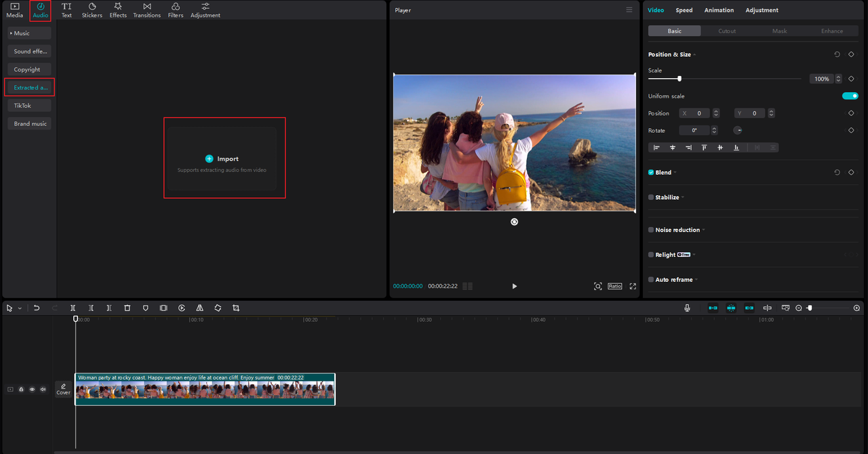868x454 pixels.
Task: Switch to the Animation tab
Action: tap(719, 10)
